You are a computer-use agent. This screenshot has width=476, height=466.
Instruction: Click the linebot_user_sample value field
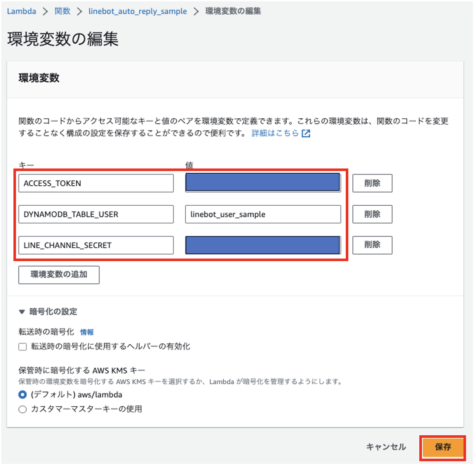click(x=263, y=214)
